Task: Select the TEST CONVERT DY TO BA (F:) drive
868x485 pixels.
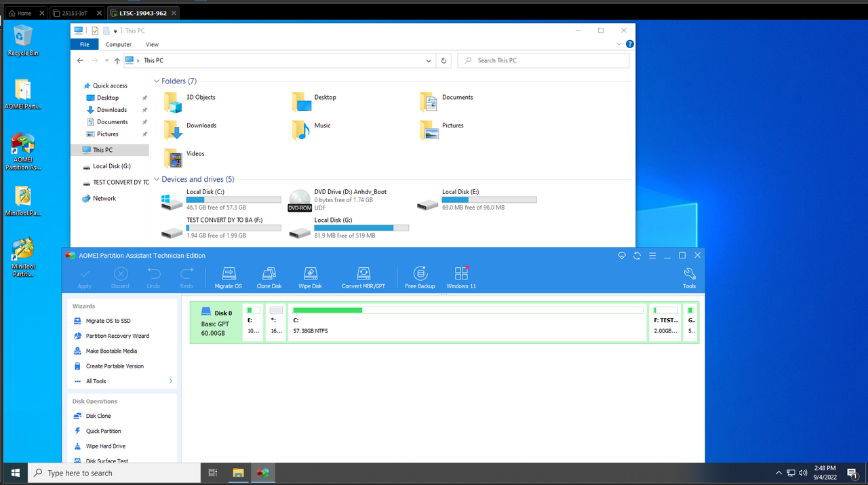Action: click(x=221, y=228)
